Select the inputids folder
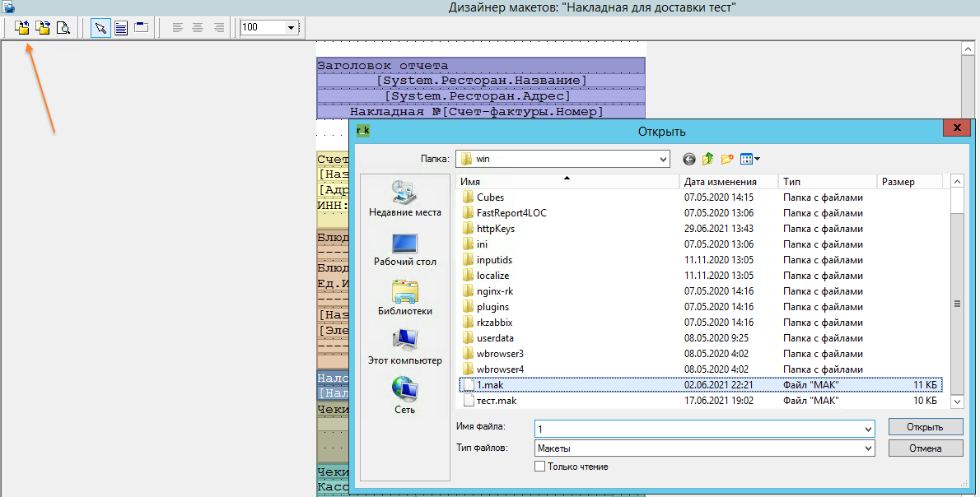The image size is (980, 497). (x=494, y=260)
